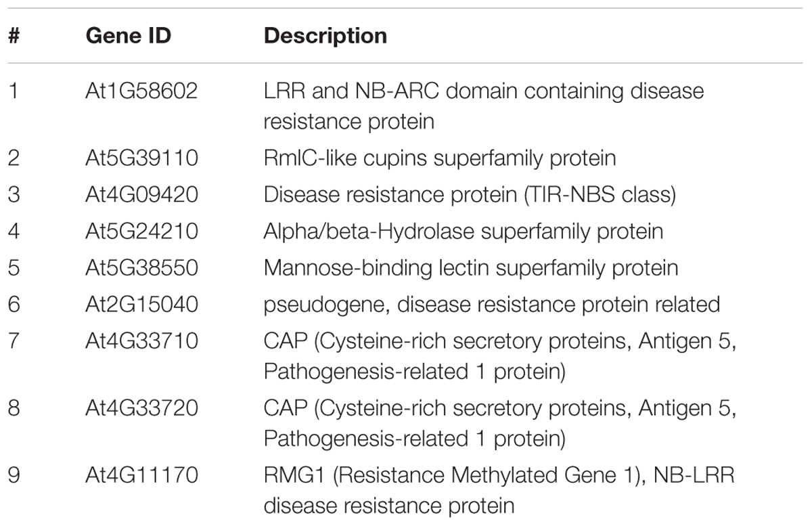Viewport: 812px width, 526px height.
Task: Click the "#" column header
Action: coord(14,36)
